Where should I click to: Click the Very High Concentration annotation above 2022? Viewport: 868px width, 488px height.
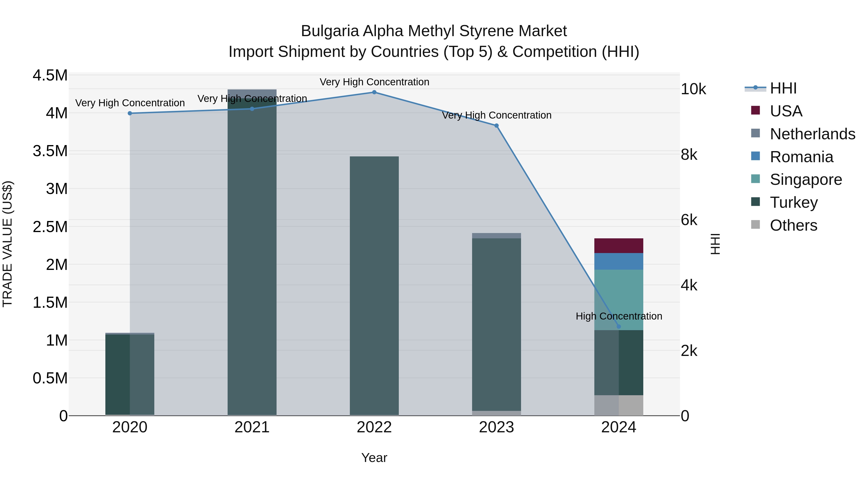[374, 82]
